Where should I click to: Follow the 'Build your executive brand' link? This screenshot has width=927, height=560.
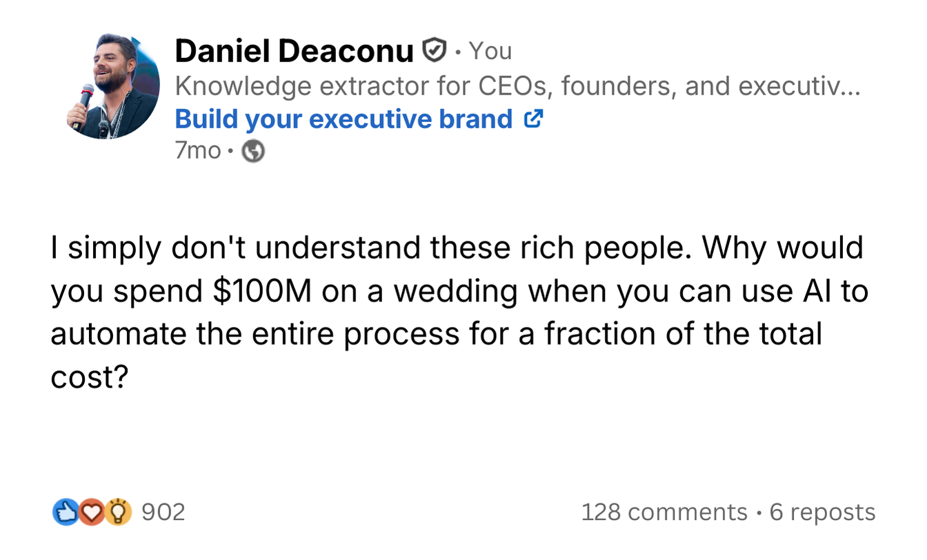[x=343, y=119]
